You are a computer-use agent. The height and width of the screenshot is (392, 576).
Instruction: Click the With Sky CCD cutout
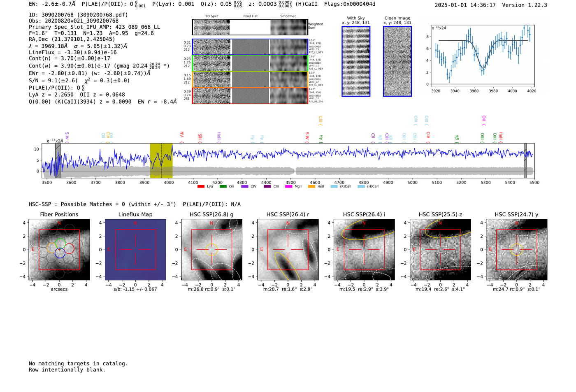[x=356, y=61]
